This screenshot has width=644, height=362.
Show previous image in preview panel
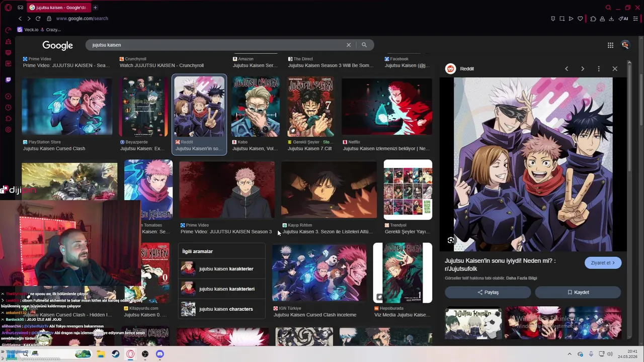(567, 69)
